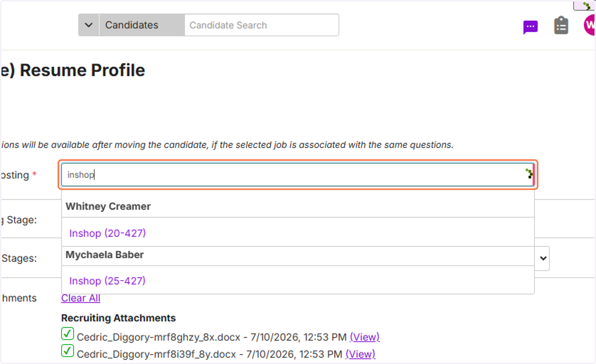Open the clipboard tasks icon

point(561,25)
